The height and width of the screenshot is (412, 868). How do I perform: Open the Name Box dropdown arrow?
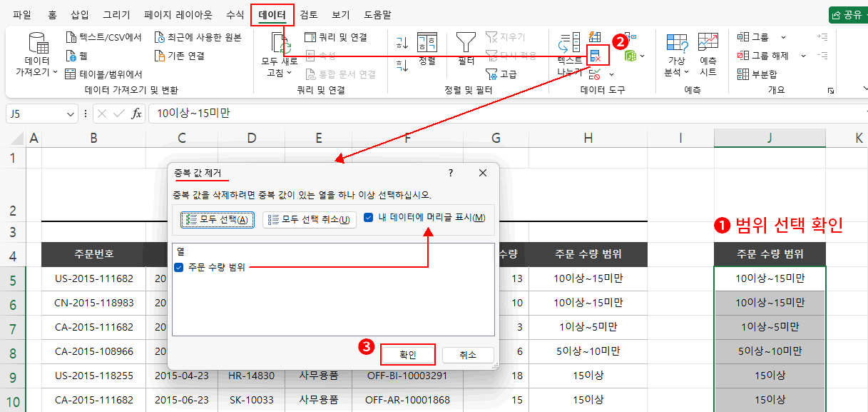(x=71, y=114)
